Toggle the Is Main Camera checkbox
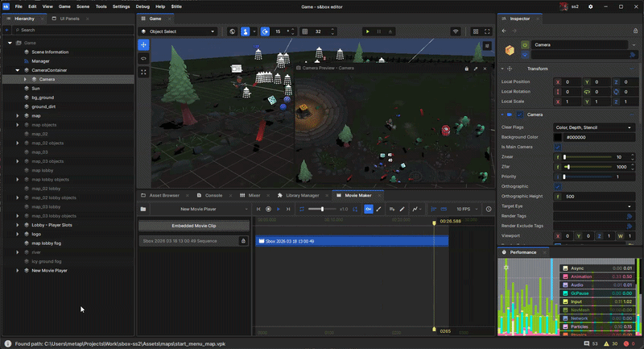The width and height of the screenshot is (644, 349). pyautogui.click(x=558, y=147)
